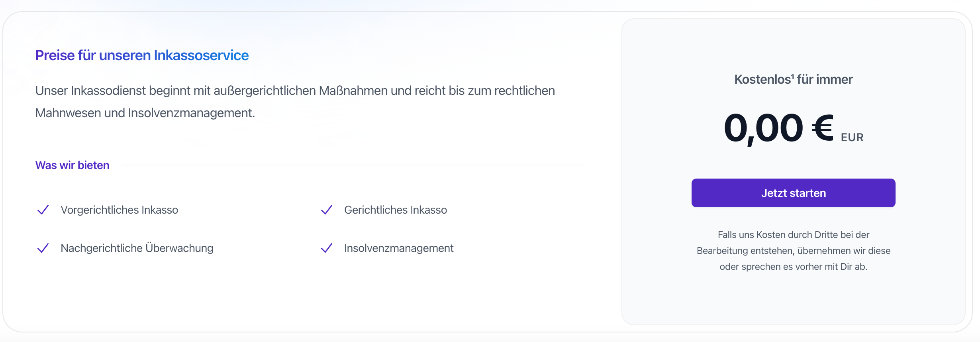This screenshot has height=342, width=980.
Task: Click the note starting Falls uns Kosten
Action: (793, 250)
